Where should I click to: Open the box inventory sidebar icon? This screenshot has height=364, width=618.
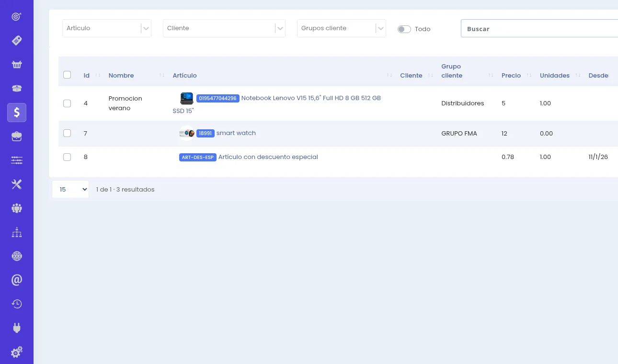coord(17,88)
